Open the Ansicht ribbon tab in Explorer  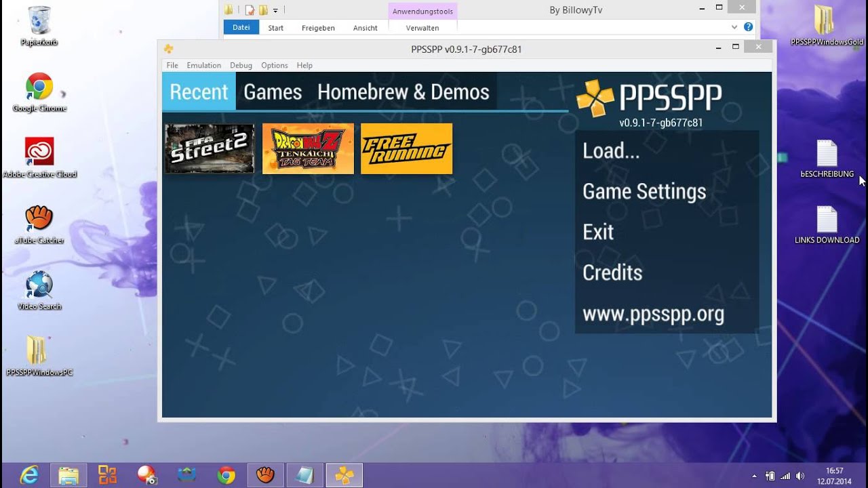pos(365,28)
